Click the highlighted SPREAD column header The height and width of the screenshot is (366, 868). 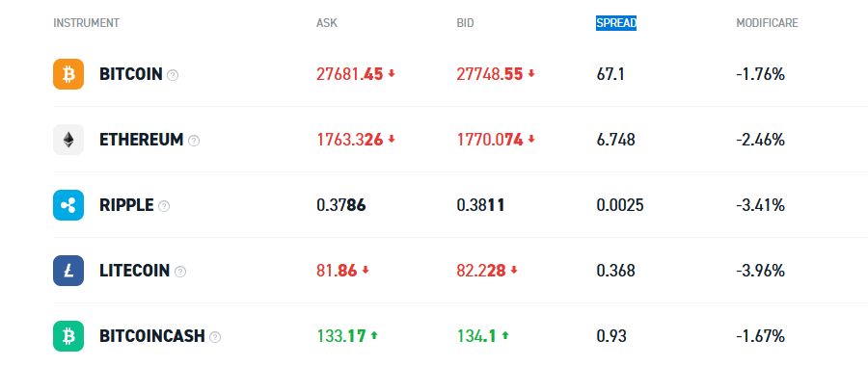pos(616,23)
